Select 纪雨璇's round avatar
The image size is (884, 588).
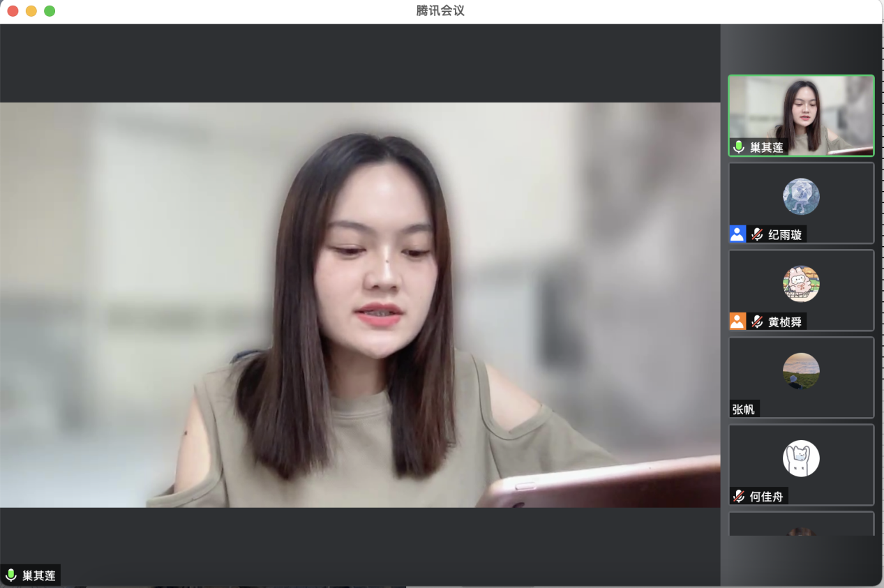801,196
